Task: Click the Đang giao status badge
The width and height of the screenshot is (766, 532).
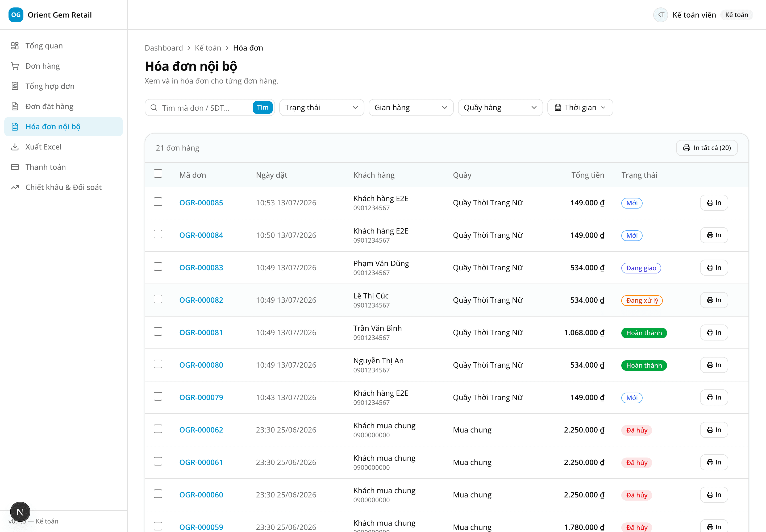Action: point(641,268)
